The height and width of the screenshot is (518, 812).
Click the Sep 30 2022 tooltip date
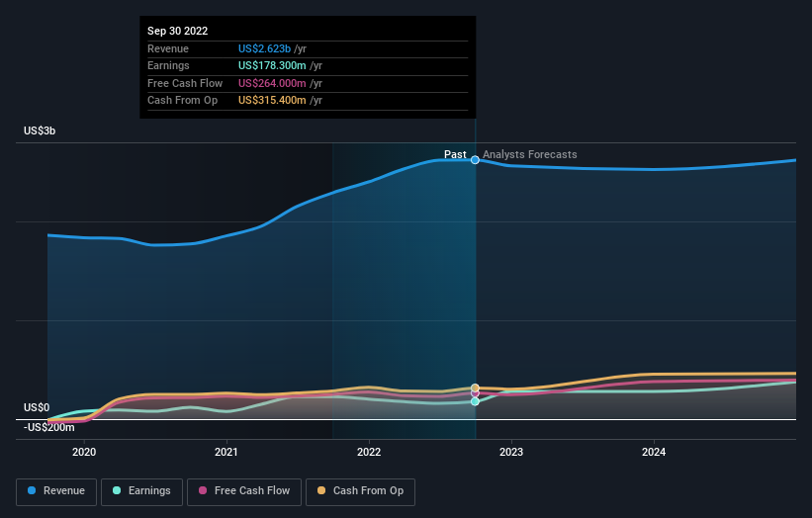pos(178,31)
